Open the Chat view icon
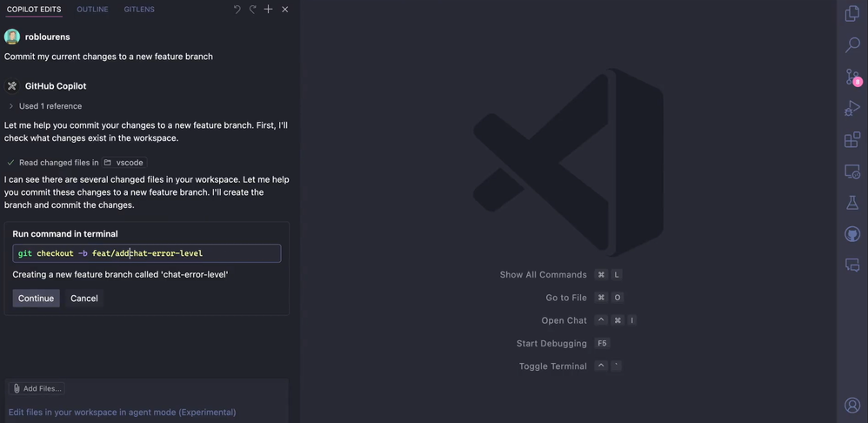Screen dimensions: 868x423 (x=852, y=265)
